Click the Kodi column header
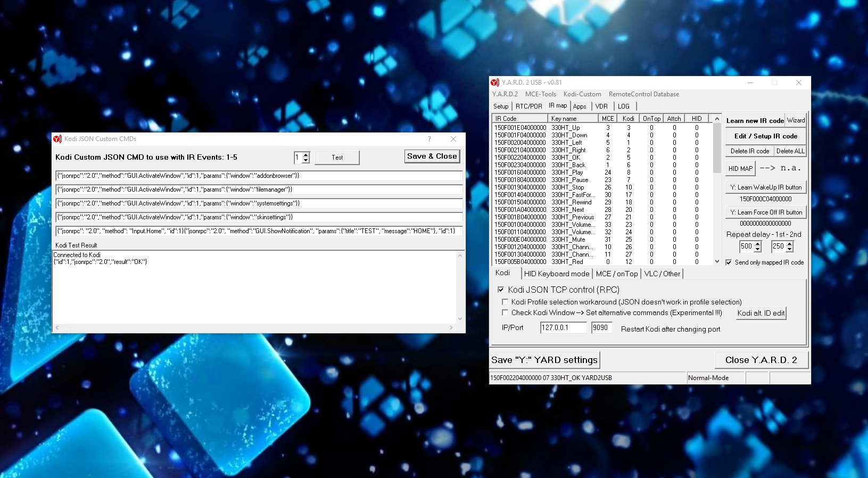 [629, 119]
